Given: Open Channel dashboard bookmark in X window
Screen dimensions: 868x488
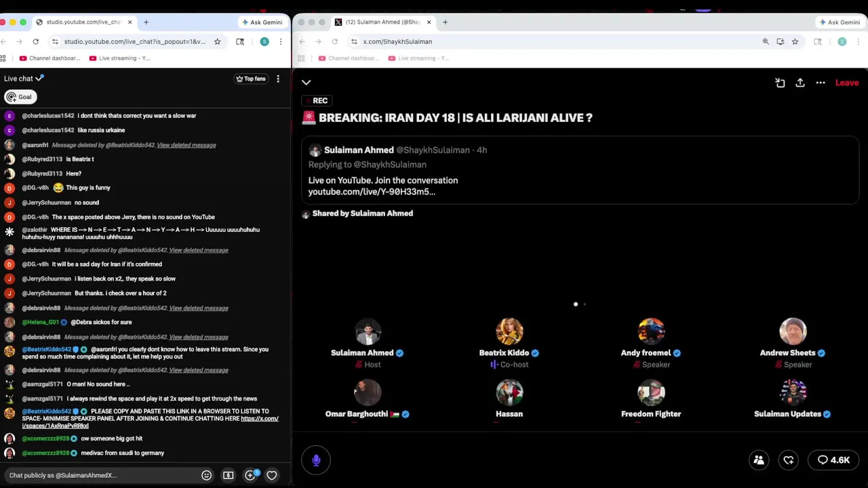Looking at the screenshot, I should tap(350, 58).
